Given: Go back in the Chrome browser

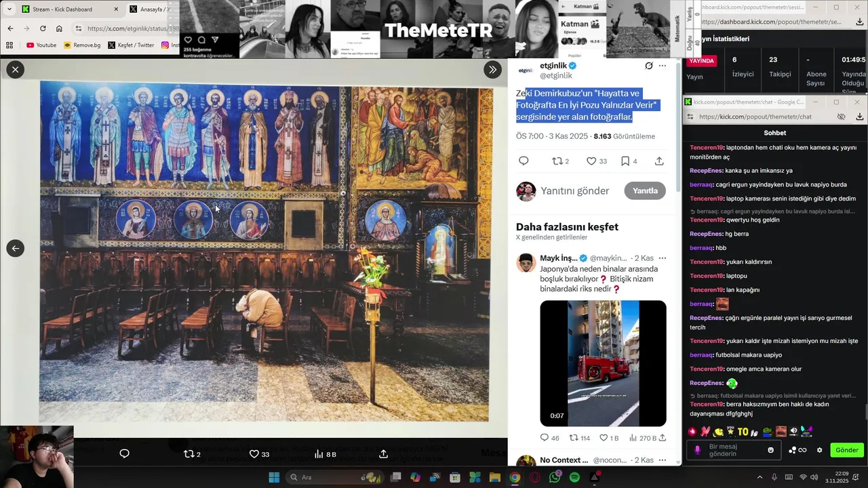Looking at the screenshot, I should 10,28.
